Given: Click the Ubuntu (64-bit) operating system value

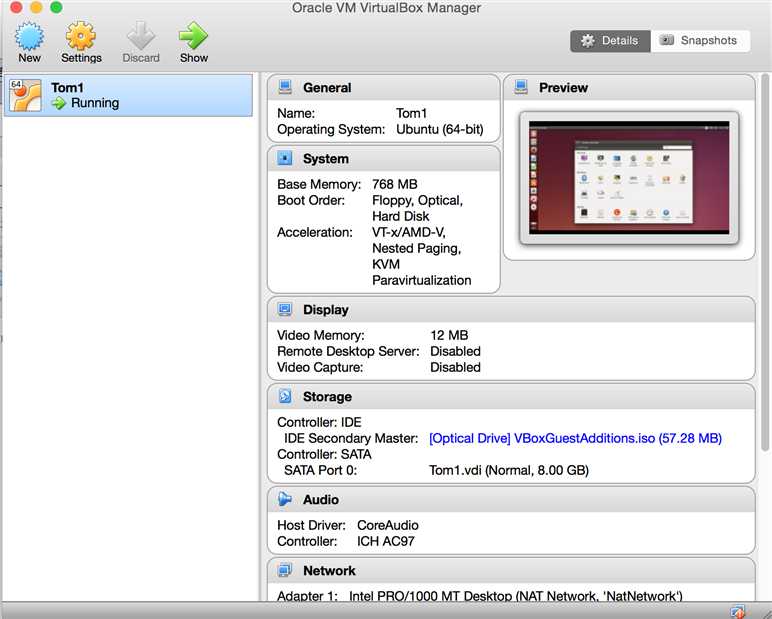Looking at the screenshot, I should (440, 130).
